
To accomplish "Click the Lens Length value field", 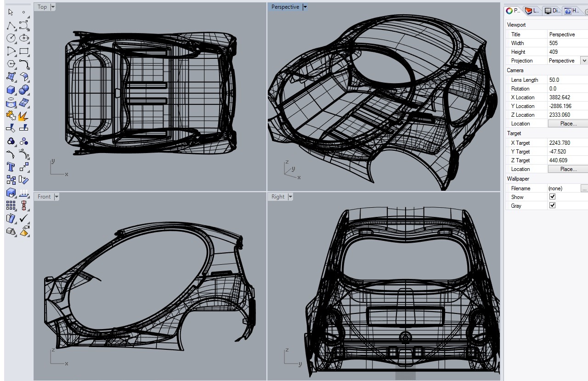I will [567, 80].
